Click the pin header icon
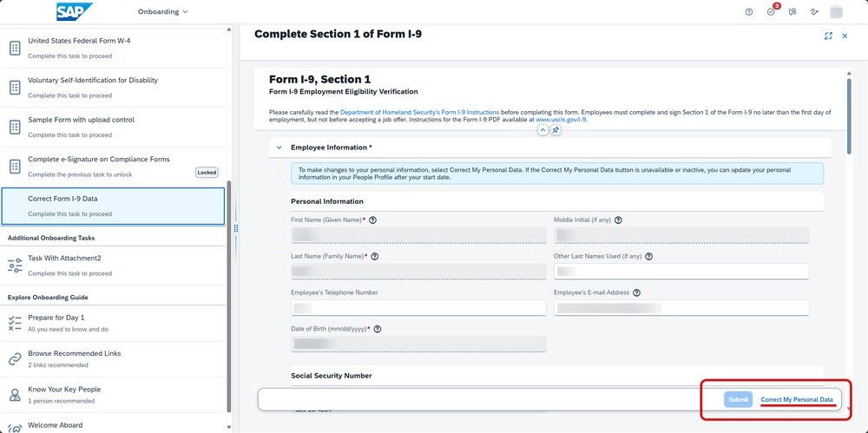The image size is (868, 433). [x=556, y=130]
